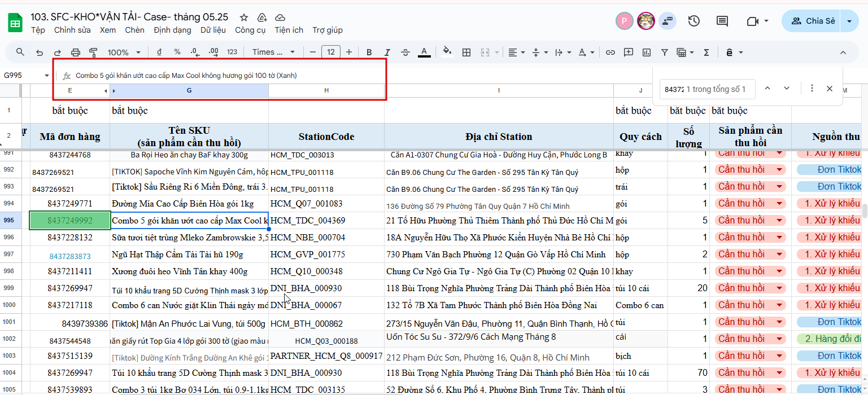Print the spreadsheet using the printer icon
The height and width of the screenshot is (395, 868).
click(76, 52)
